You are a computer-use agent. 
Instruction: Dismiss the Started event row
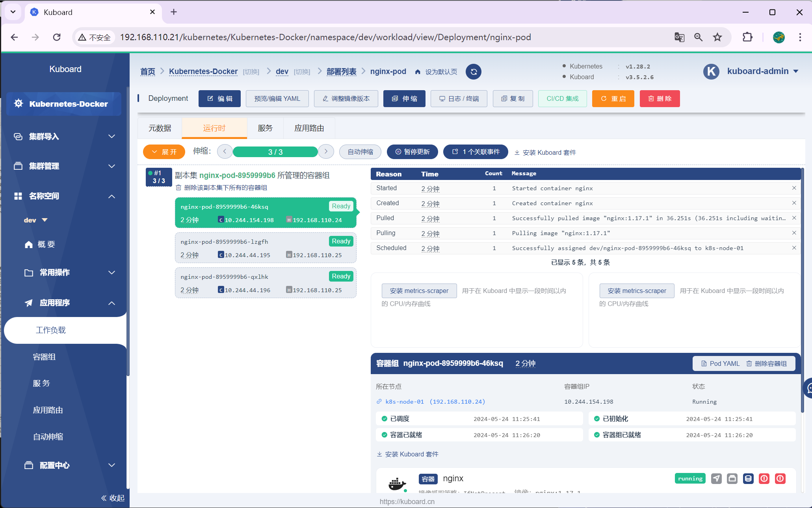click(x=794, y=188)
